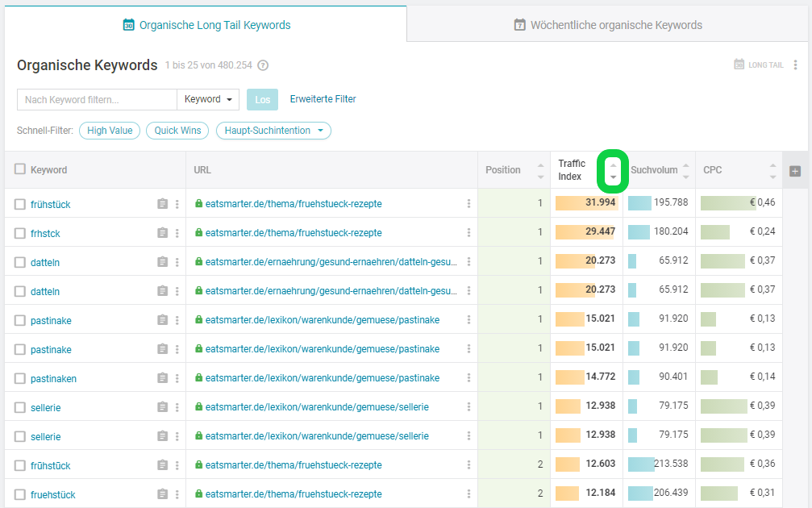The width and height of the screenshot is (812, 508).
Task: Open URL options dots in frühstück row
Action: click(x=468, y=203)
